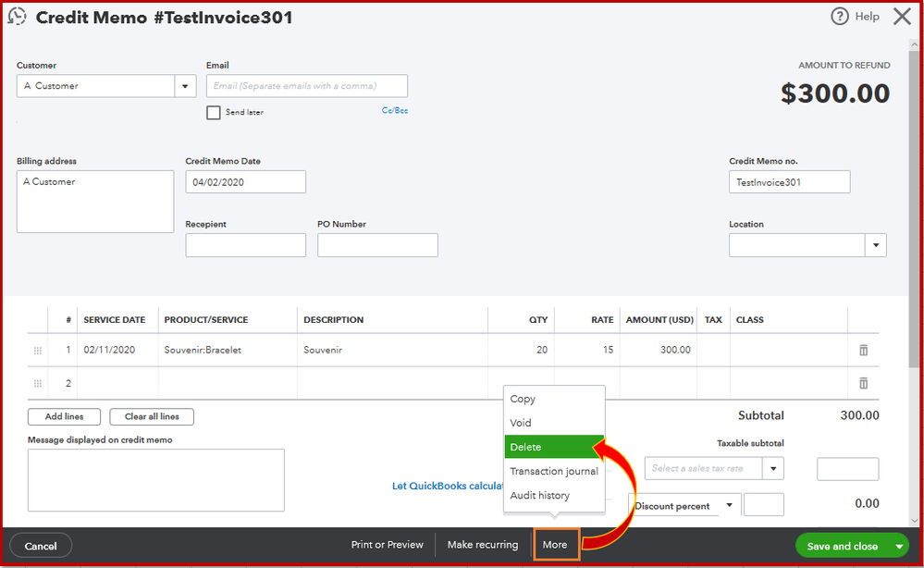The height and width of the screenshot is (568, 924).
Task: Click the scrollbar down arrow
Action: point(914,521)
